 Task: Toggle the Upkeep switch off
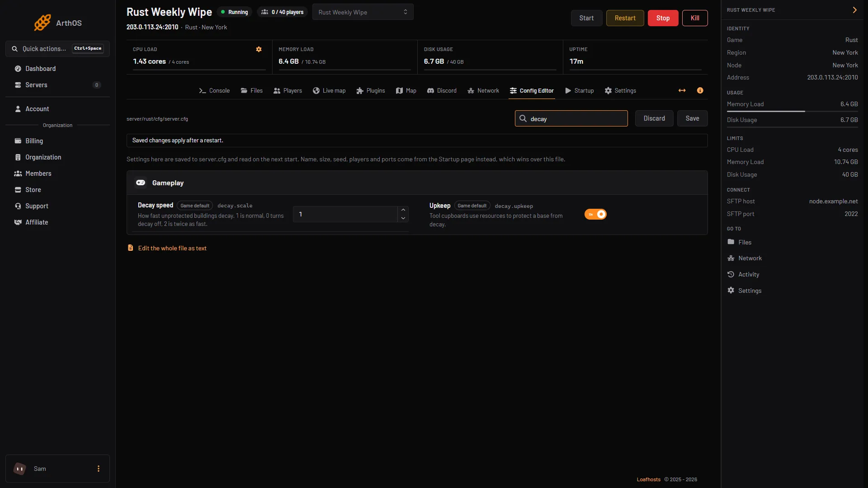point(595,214)
